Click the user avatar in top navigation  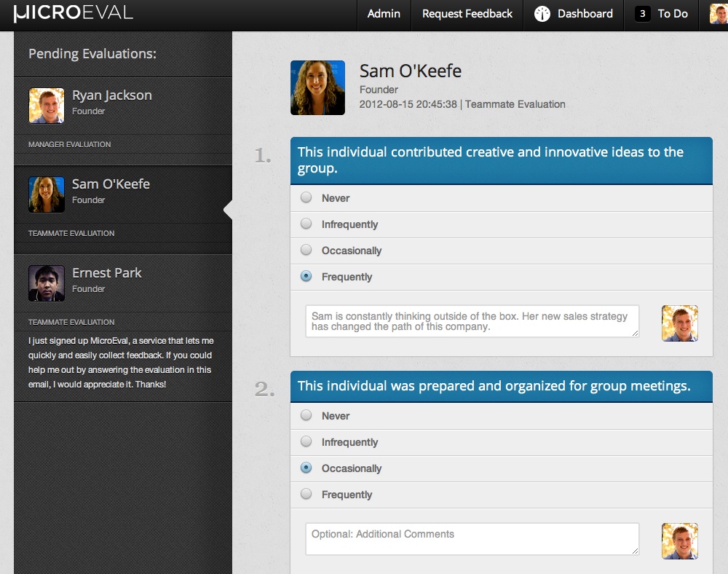click(719, 14)
